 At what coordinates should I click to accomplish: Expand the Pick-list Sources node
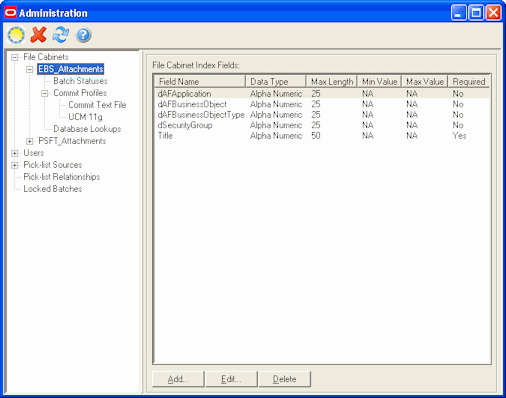[x=15, y=165]
